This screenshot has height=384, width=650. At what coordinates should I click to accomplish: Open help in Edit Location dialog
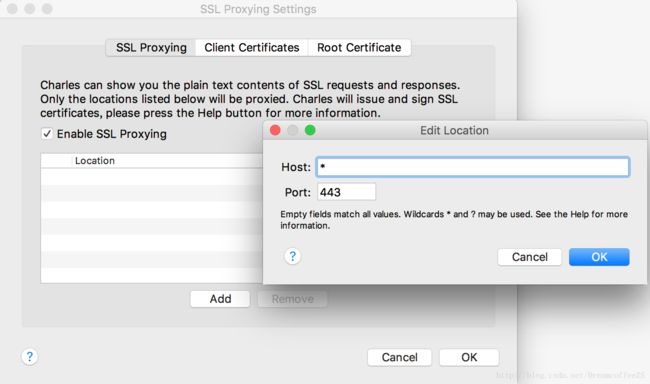[292, 256]
